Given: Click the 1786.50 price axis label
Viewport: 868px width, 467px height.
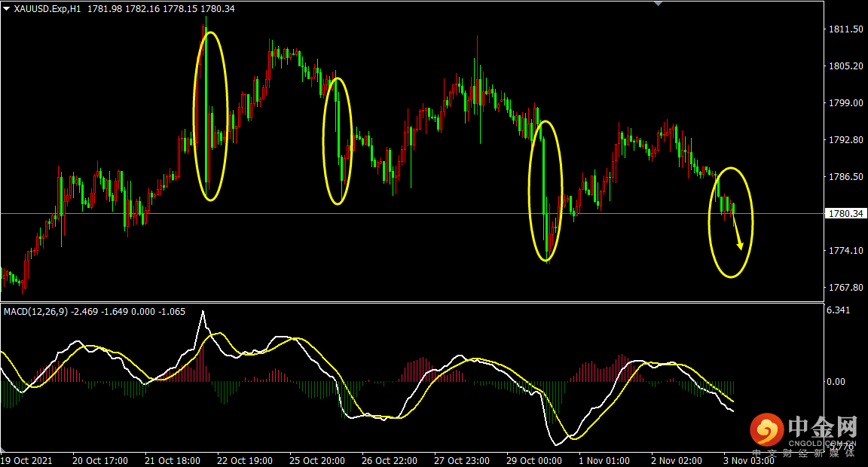Looking at the screenshot, I should click(845, 177).
